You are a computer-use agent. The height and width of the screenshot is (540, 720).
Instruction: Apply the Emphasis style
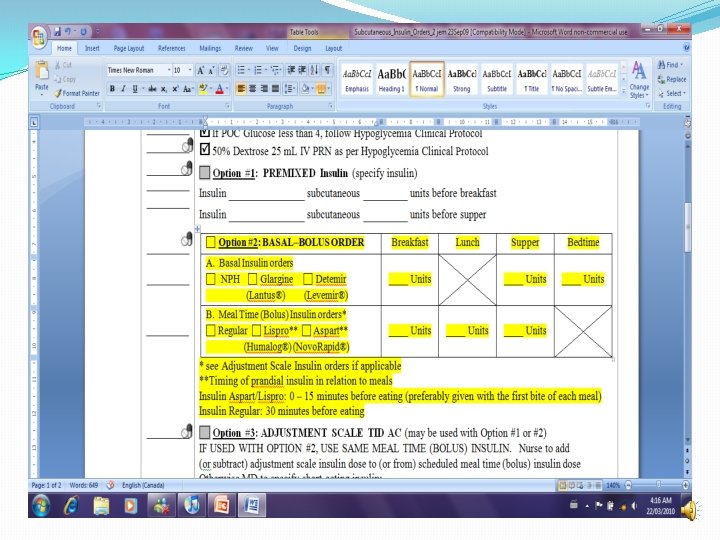(x=357, y=79)
